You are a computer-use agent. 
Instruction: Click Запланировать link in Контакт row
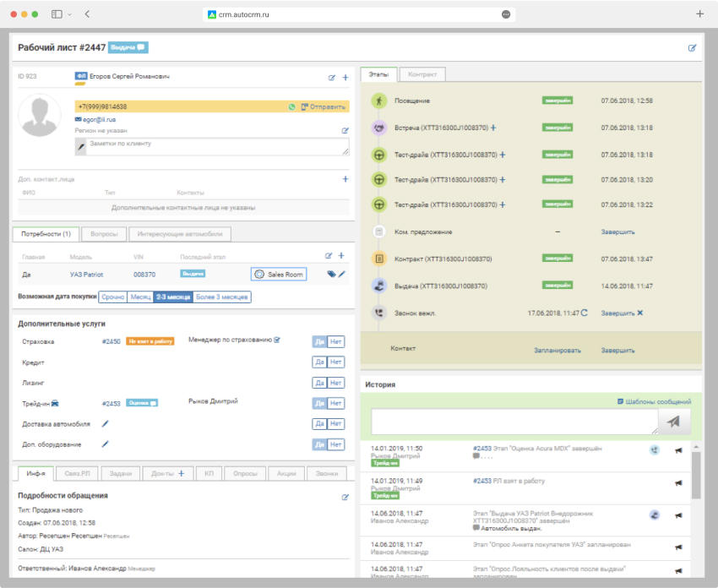coord(558,349)
